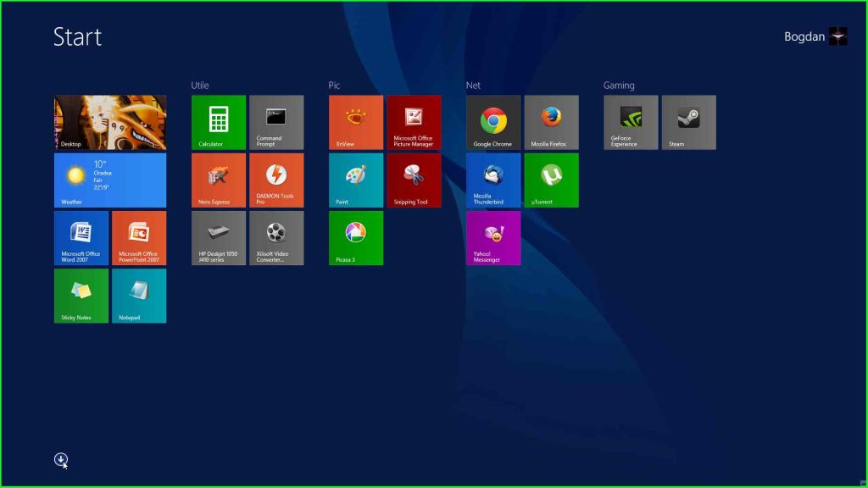The width and height of the screenshot is (868, 488).
Task: Open DAEMON Tools Pro
Action: point(276,180)
